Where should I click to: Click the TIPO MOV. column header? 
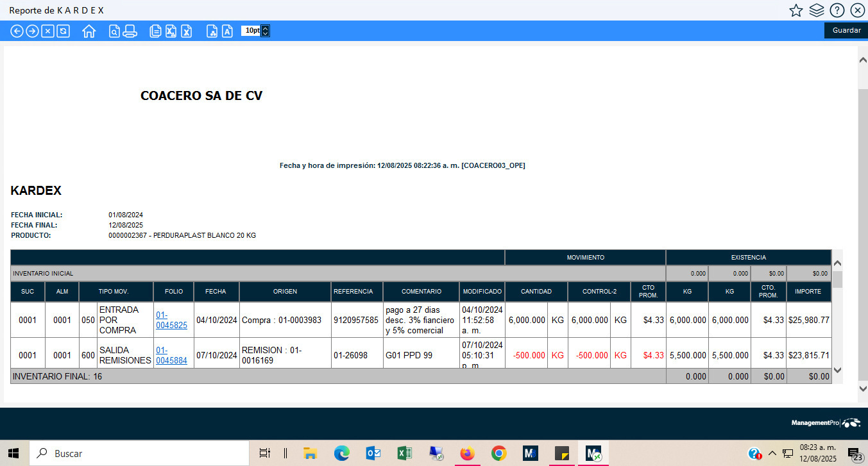pyautogui.click(x=116, y=292)
